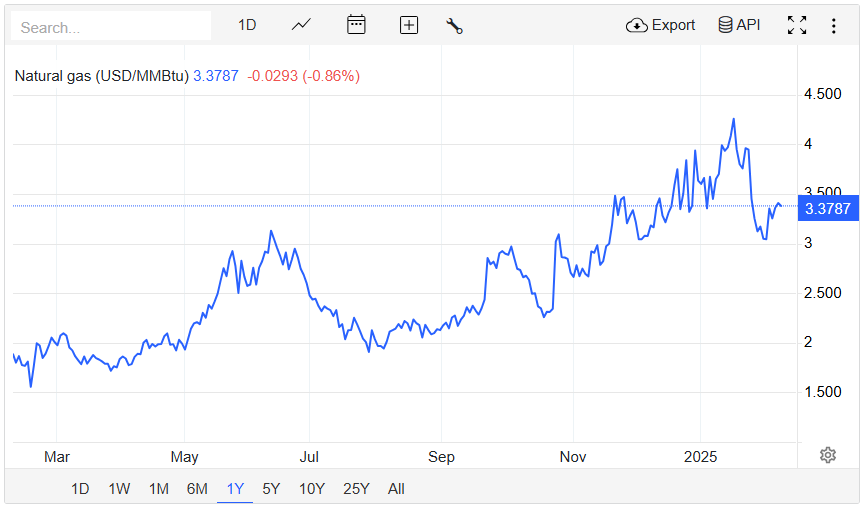Click the Export cloud download button
866x512 pixels.
[x=660, y=25]
